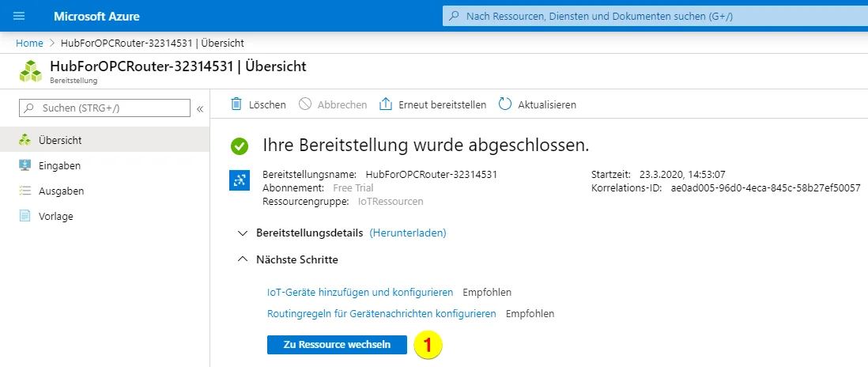
Task: Expand the Bereitstellungsdetails section chevron
Action: click(x=243, y=233)
